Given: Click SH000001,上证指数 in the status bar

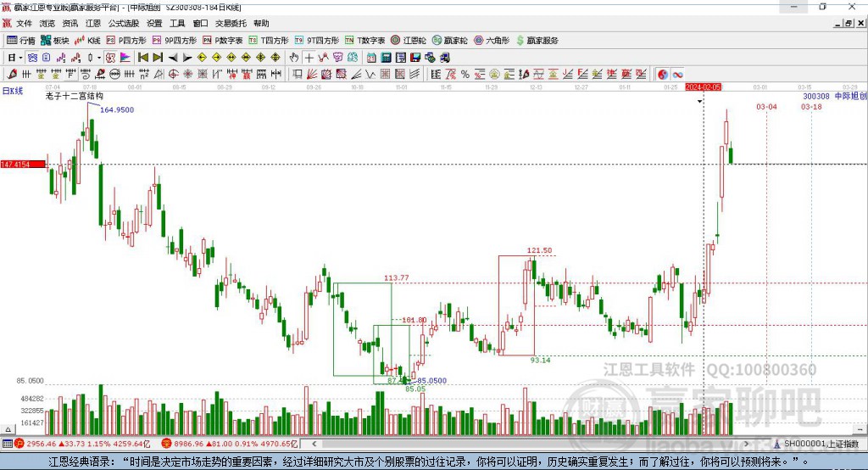Looking at the screenshot, I should tap(821, 444).
